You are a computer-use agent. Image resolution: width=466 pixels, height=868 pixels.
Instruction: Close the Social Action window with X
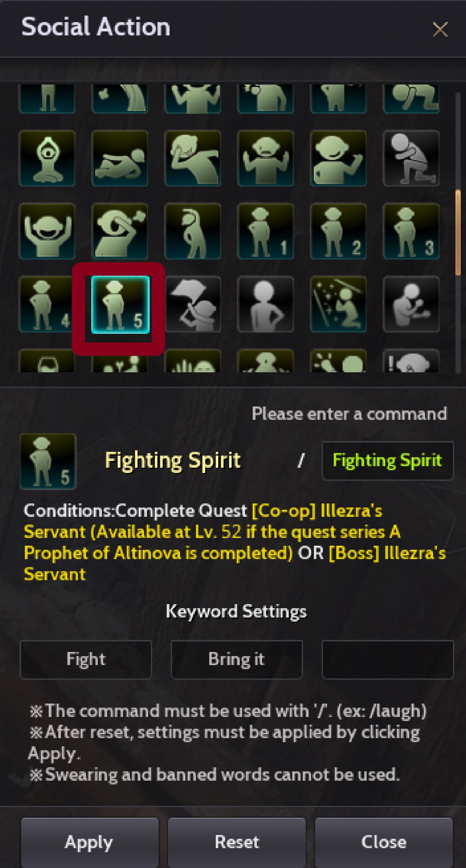point(440,29)
